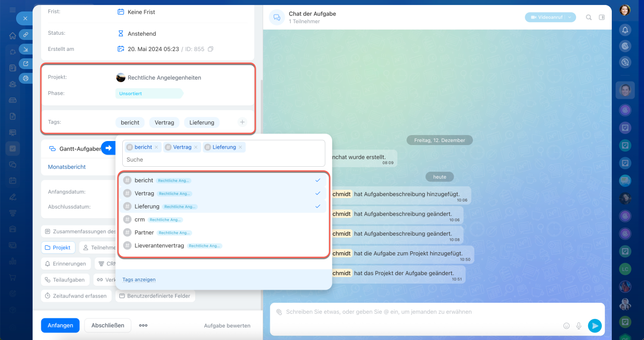Click the hourglass status icon
Image resolution: width=644 pixels, height=340 pixels.
click(121, 33)
